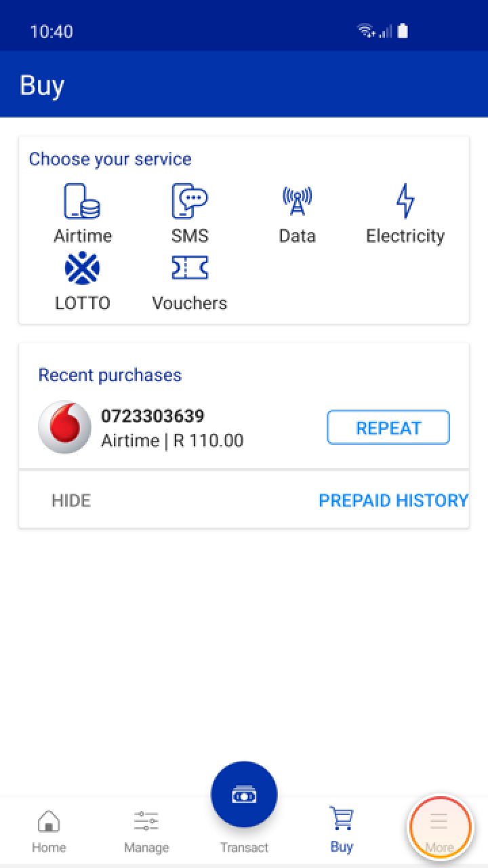Image resolution: width=488 pixels, height=868 pixels.
Task: Open the Prepaid History link
Action: tap(393, 500)
